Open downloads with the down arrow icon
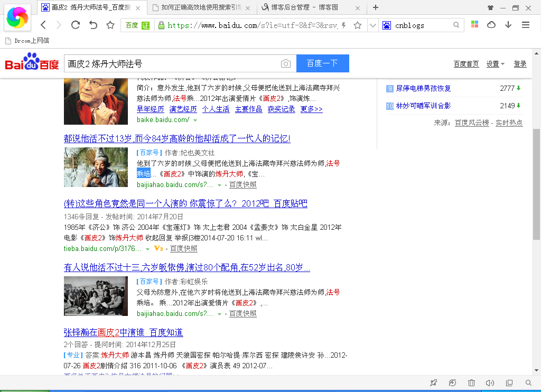The height and width of the screenshot is (392, 541). tap(508, 24)
